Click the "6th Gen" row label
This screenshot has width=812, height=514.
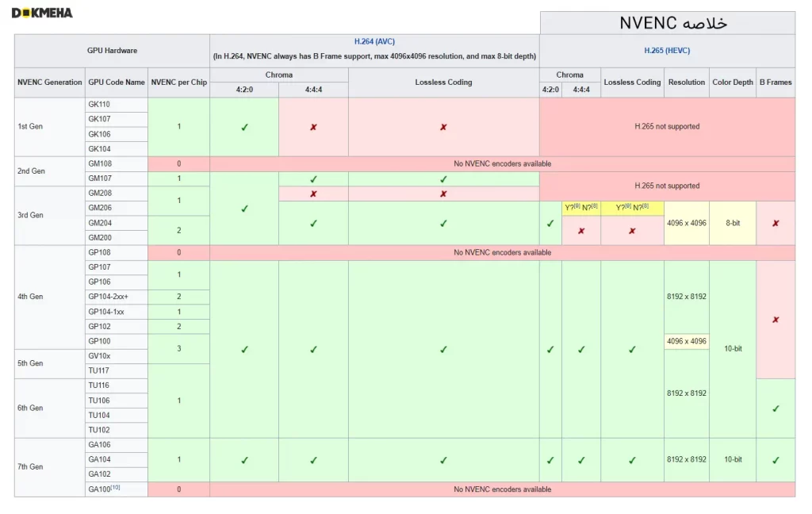[30, 408]
